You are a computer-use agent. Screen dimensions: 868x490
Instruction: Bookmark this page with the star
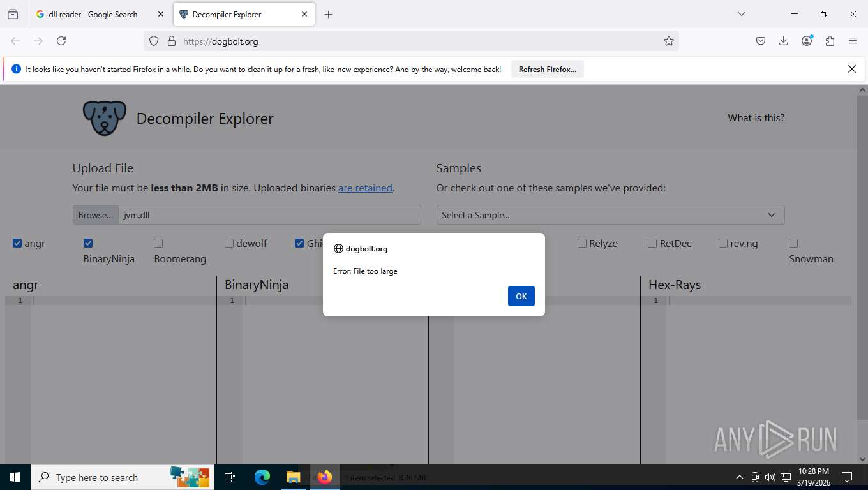tap(668, 41)
